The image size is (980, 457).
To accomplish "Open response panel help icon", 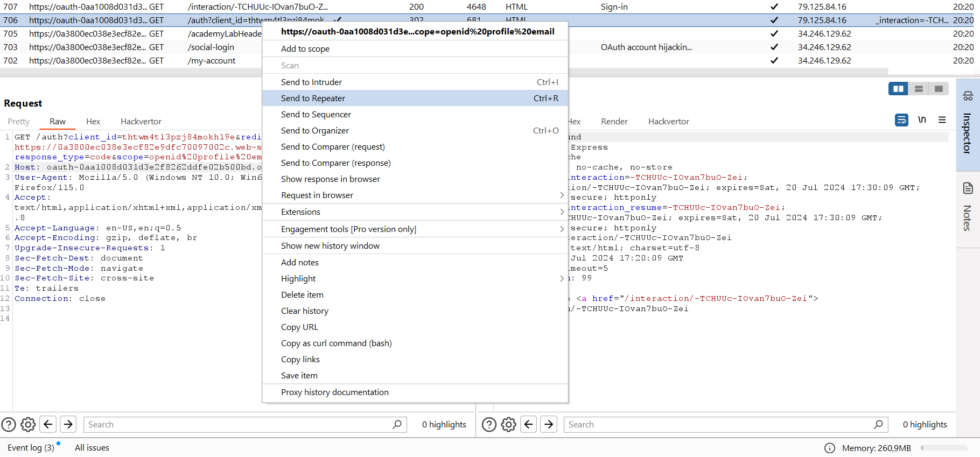I will click(x=489, y=425).
